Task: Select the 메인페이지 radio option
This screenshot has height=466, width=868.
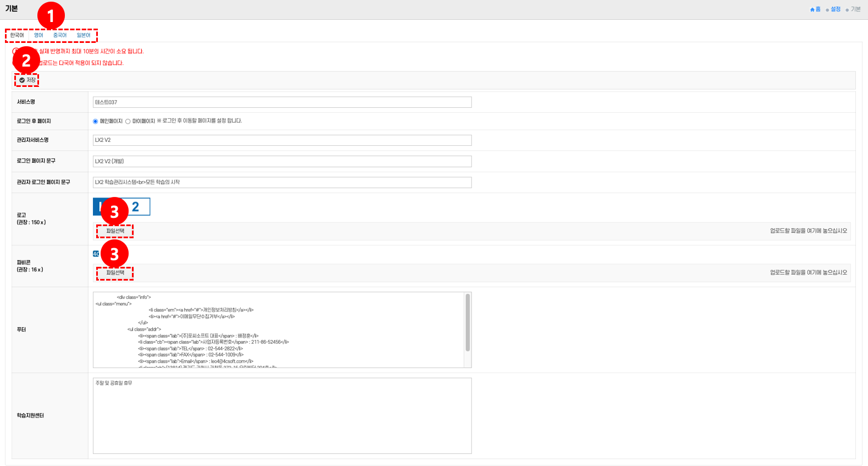Action: [96, 122]
